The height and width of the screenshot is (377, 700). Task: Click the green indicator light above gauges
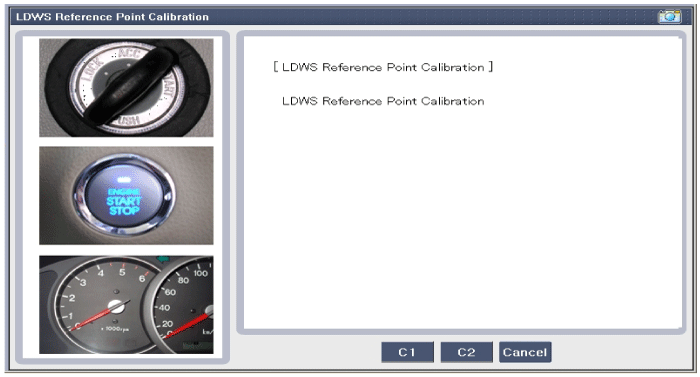[x=163, y=259]
